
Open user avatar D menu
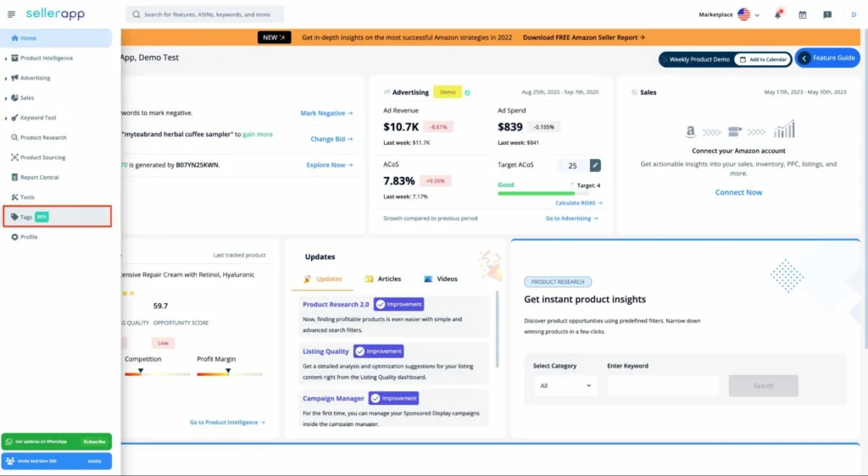click(x=854, y=15)
